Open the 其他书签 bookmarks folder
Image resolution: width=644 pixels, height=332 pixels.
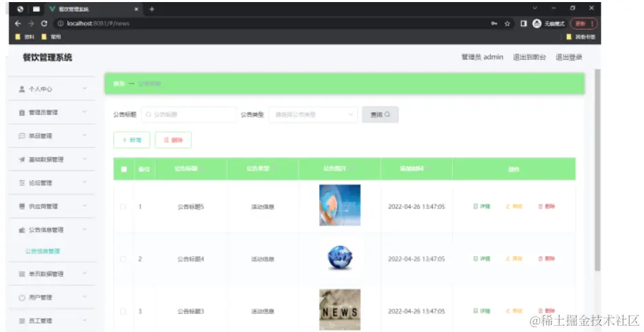[581, 37]
